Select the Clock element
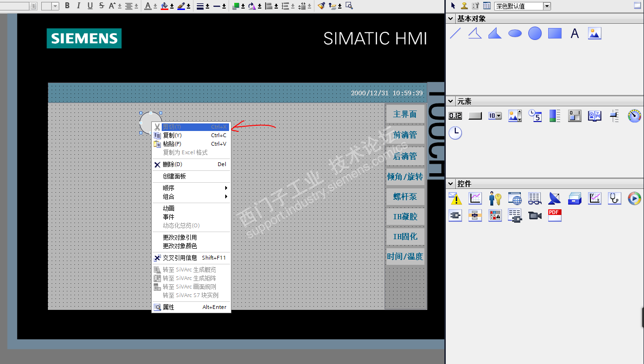This screenshot has height=364, width=644. 455,133
